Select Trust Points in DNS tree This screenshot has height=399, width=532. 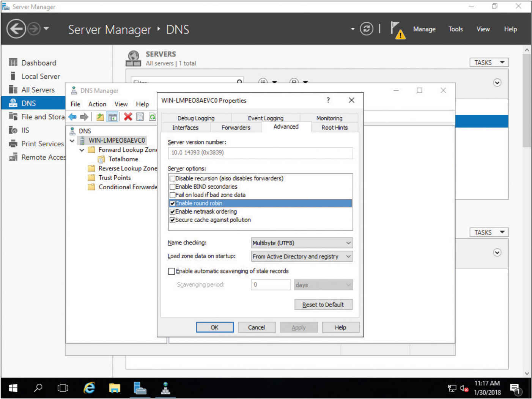click(x=115, y=178)
